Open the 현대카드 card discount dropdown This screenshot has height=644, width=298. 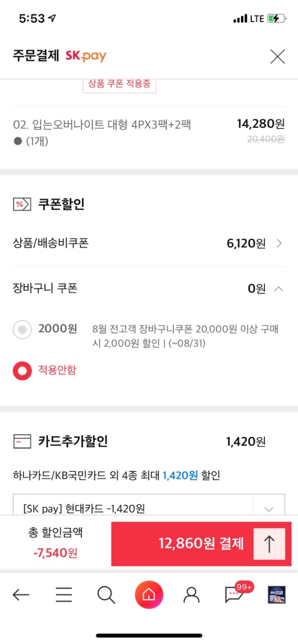pyautogui.click(x=269, y=509)
